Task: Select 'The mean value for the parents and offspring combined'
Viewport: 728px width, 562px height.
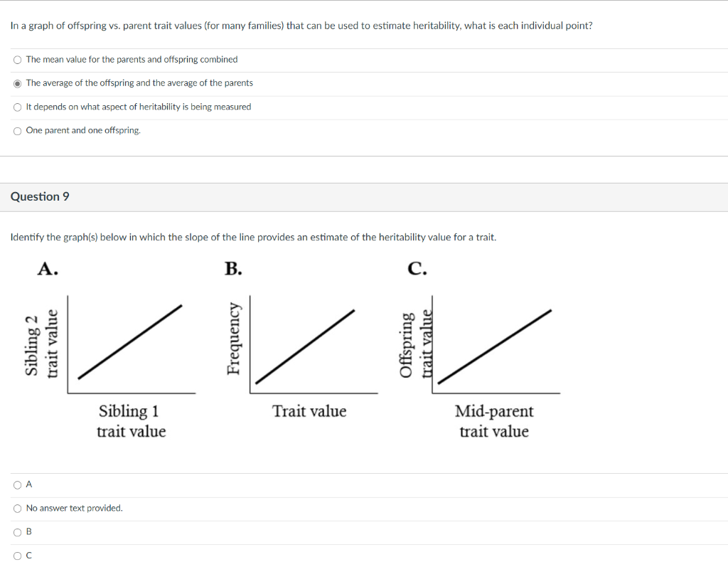Action: 17,60
